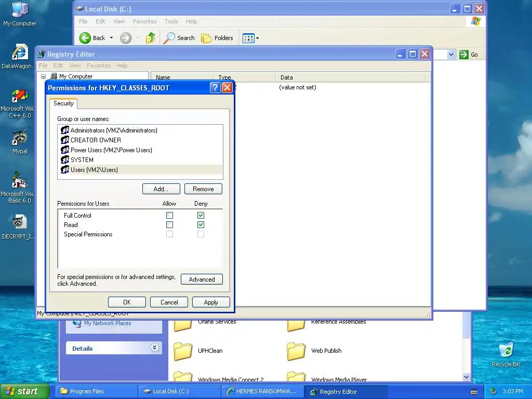Click OK in Permissions dialog
The height and width of the screenshot is (399, 532).
pos(127,302)
